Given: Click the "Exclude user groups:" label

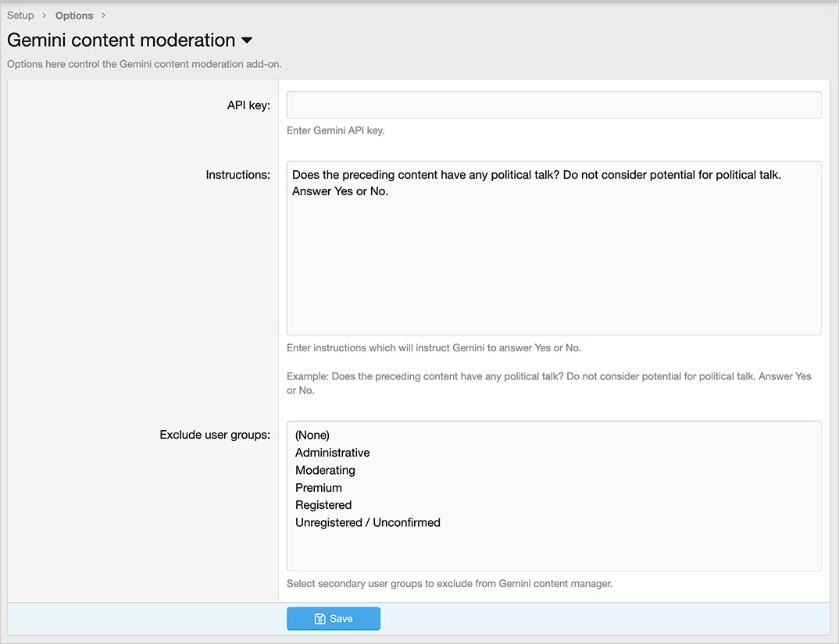Looking at the screenshot, I should (215, 435).
